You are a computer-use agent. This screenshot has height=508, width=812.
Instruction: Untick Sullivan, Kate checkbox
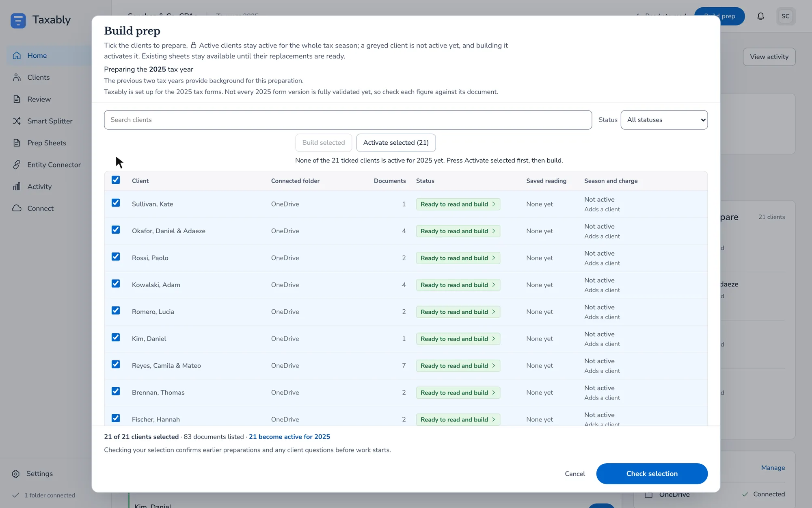pyautogui.click(x=116, y=203)
